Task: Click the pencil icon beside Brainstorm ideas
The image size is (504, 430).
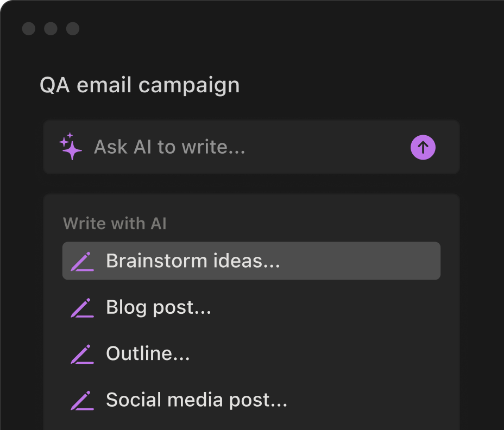Action: [x=83, y=261]
